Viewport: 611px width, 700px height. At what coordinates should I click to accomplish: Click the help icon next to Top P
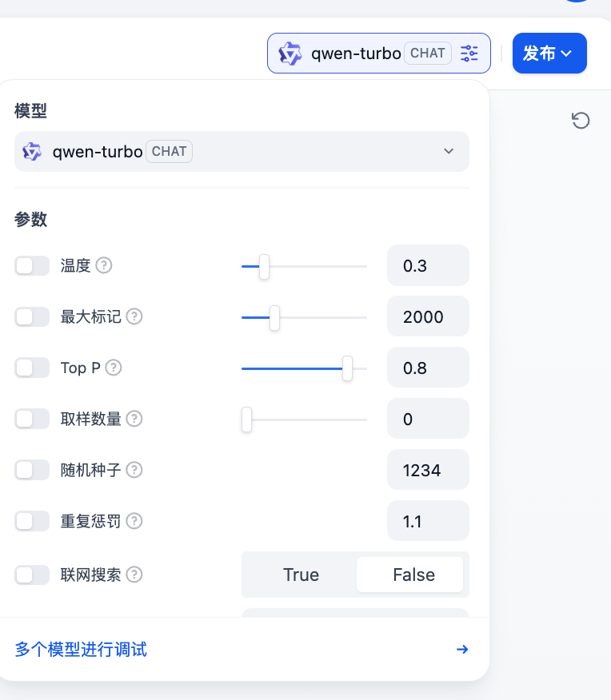pos(114,368)
